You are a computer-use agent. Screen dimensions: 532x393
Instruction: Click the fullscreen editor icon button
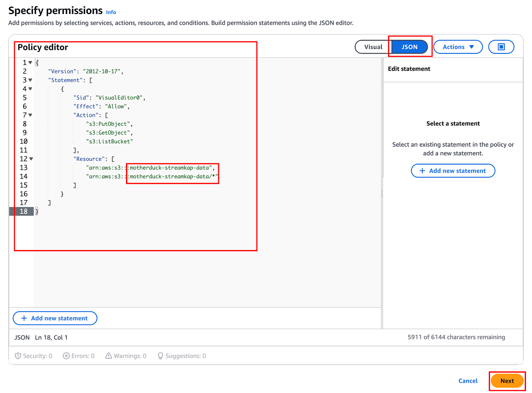pos(501,47)
